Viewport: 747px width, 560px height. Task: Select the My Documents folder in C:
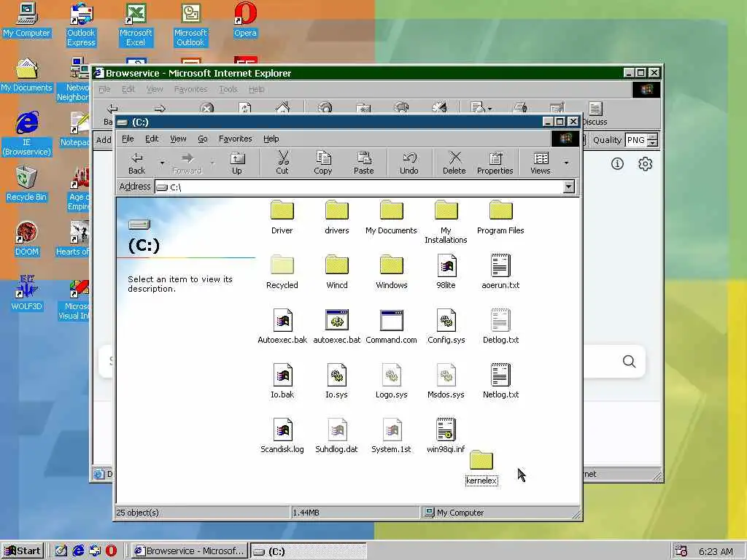tap(391, 217)
